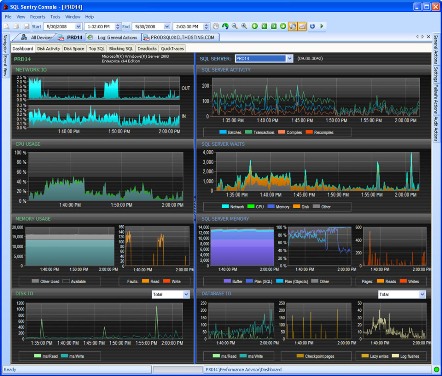Open the Window menu
The width and height of the screenshot is (442, 376).
(x=73, y=17)
